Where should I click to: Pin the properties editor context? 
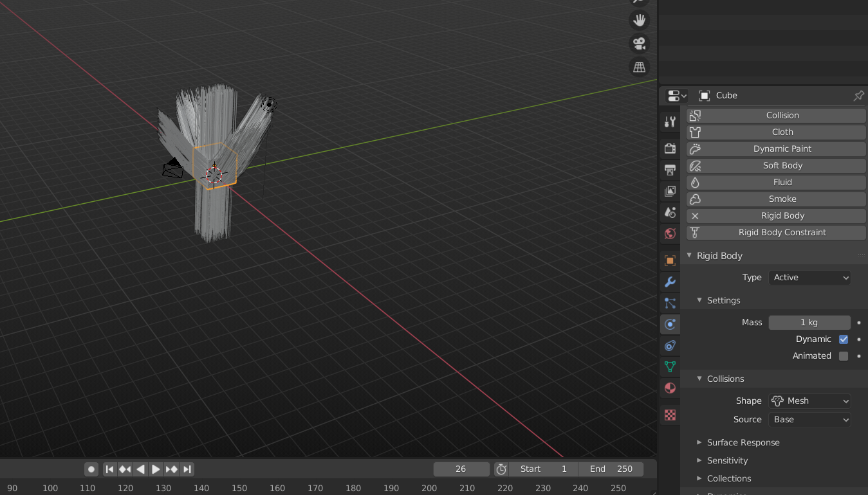tap(858, 95)
